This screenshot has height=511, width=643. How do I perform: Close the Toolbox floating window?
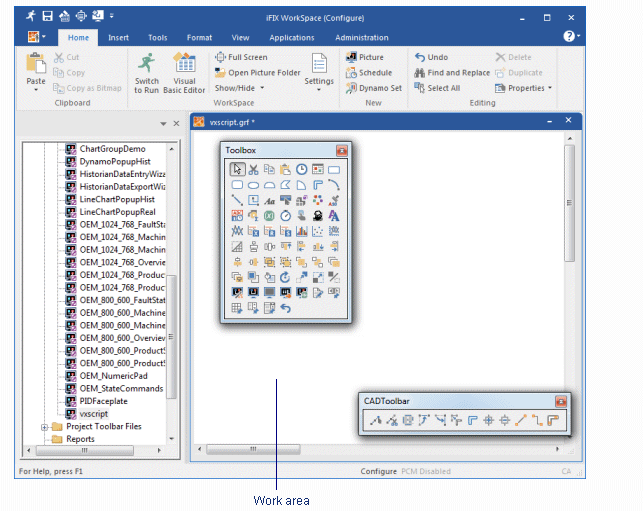(342, 151)
